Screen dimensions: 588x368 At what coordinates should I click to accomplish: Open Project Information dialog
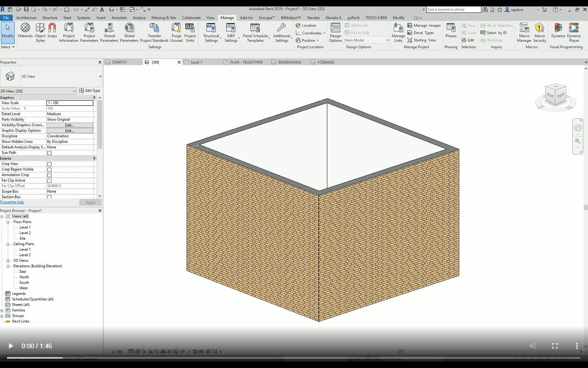[x=69, y=32]
